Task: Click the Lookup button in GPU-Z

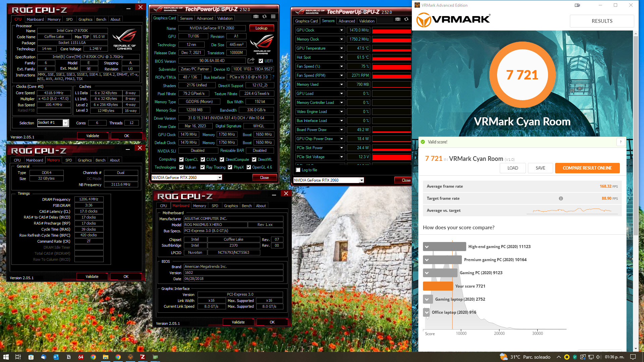Action: pyautogui.click(x=261, y=28)
